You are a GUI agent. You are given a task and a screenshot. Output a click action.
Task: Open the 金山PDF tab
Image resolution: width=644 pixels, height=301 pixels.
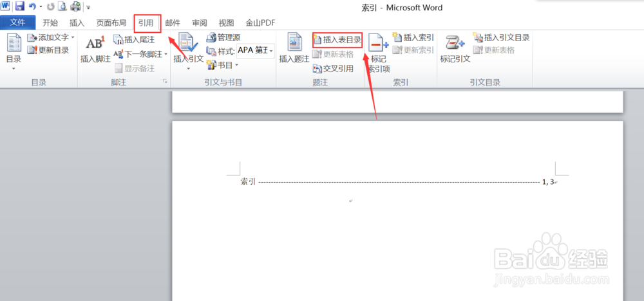tap(260, 23)
